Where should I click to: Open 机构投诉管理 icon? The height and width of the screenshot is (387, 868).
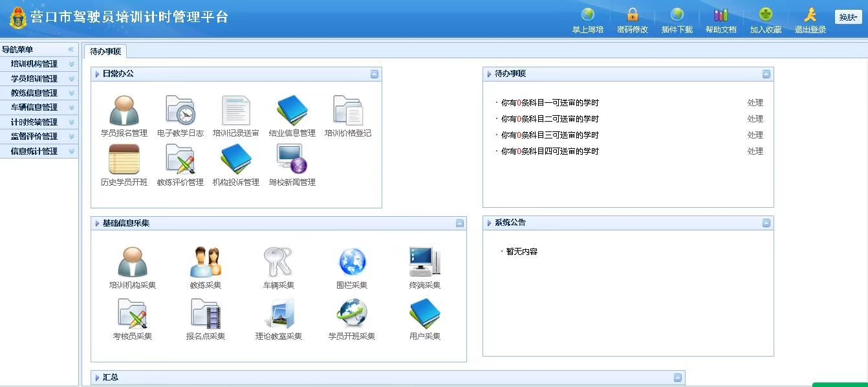(236, 160)
